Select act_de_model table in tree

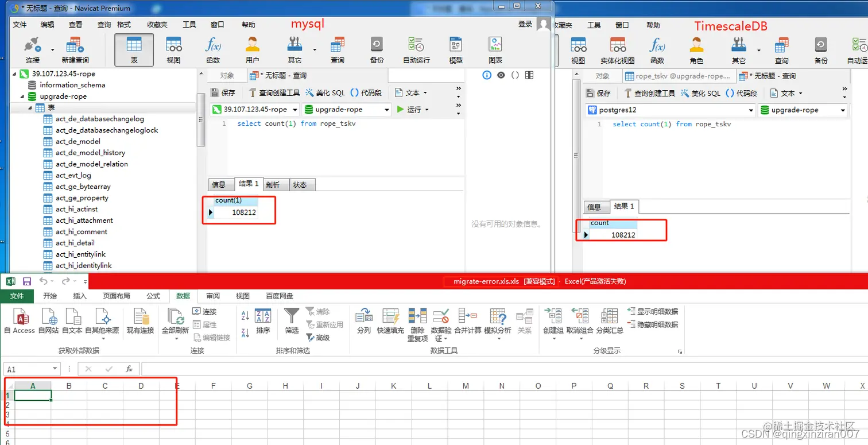tap(78, 141)
